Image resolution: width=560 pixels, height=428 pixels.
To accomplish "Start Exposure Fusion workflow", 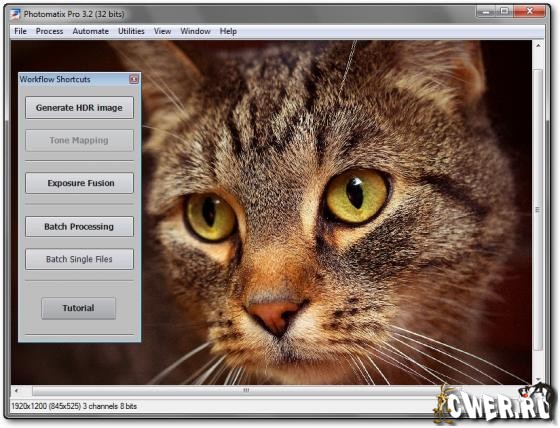I will (x=79, y=183).
